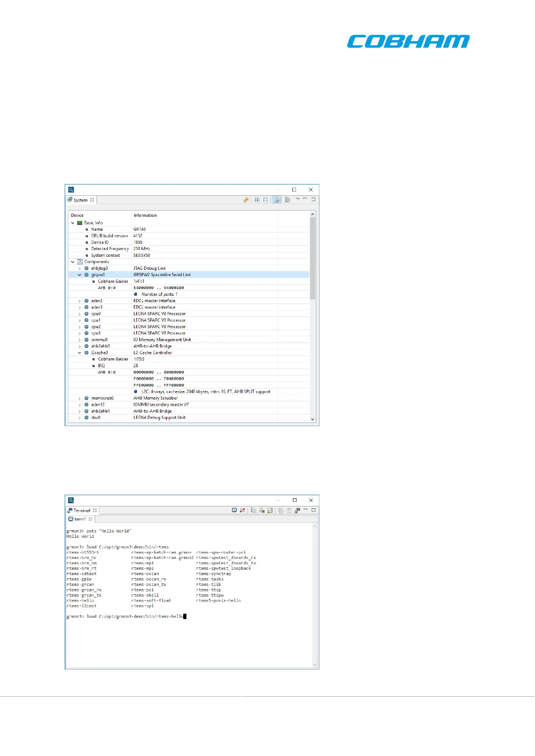Click the disconnect terminal icon with red X

pos(242,510)
